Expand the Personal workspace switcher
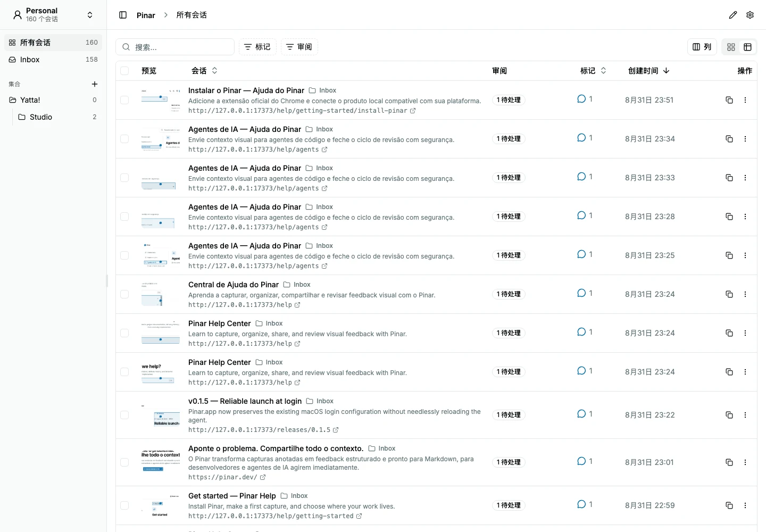The image size is (766, 532). coord(53,15)
